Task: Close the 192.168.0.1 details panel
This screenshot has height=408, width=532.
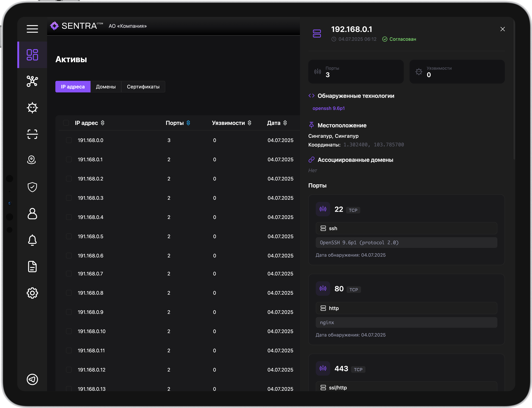Action: [503, 29]
